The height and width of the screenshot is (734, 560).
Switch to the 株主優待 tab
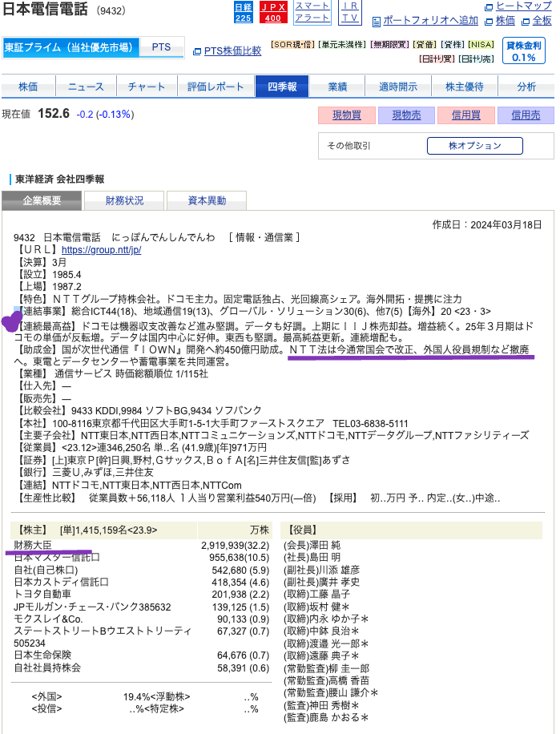(465, 87)
